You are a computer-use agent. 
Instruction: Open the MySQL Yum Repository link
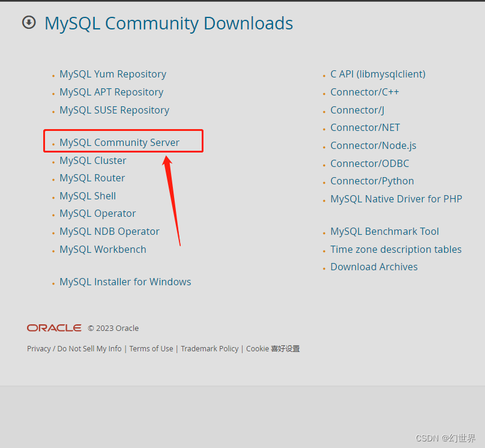coord(112,74)
